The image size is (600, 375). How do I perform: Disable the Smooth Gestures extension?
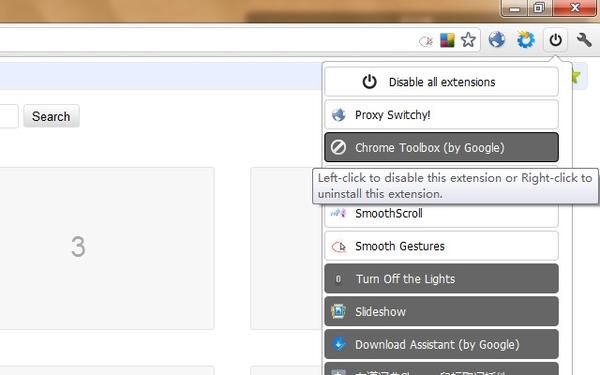pos(441,246)
